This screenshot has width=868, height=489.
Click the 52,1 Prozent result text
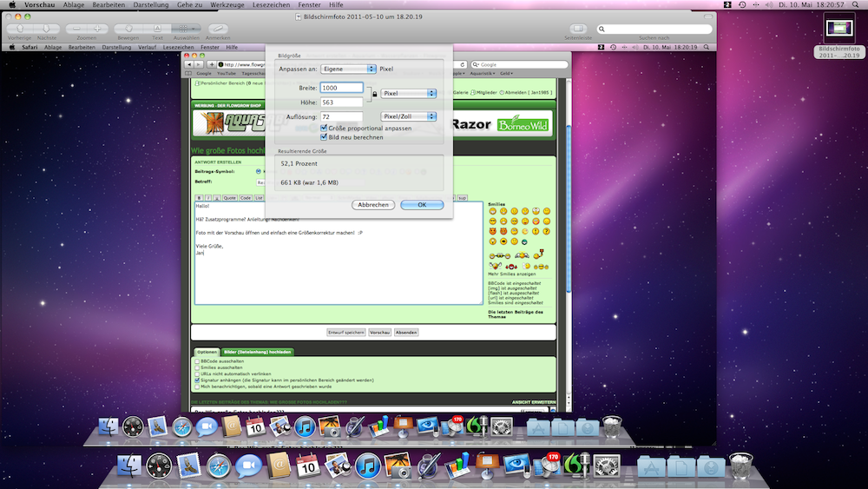[x=299, y=163]
